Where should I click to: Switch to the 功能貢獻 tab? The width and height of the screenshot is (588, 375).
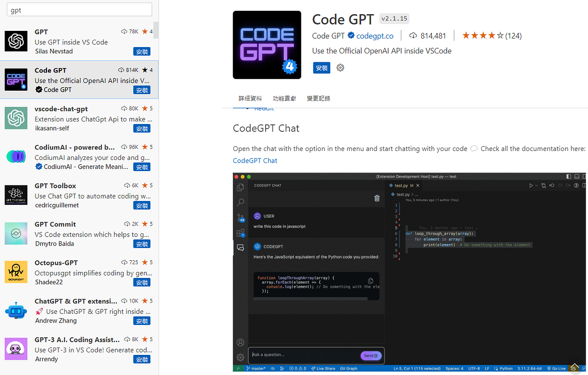[x=284, y=98]
